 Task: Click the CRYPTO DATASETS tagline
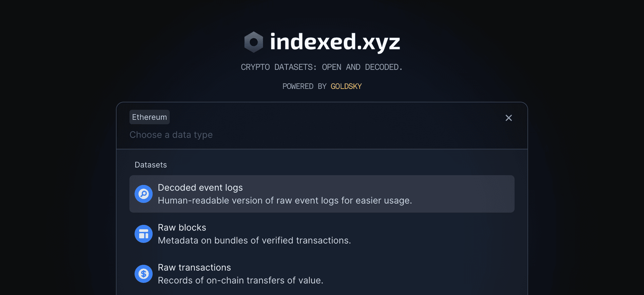point(322,67)
